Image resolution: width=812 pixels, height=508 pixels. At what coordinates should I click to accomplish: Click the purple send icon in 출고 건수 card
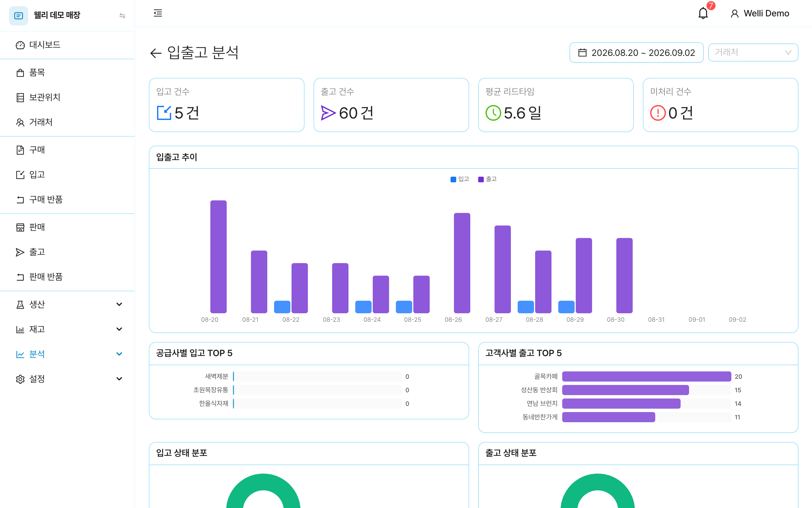coord(328,113)
